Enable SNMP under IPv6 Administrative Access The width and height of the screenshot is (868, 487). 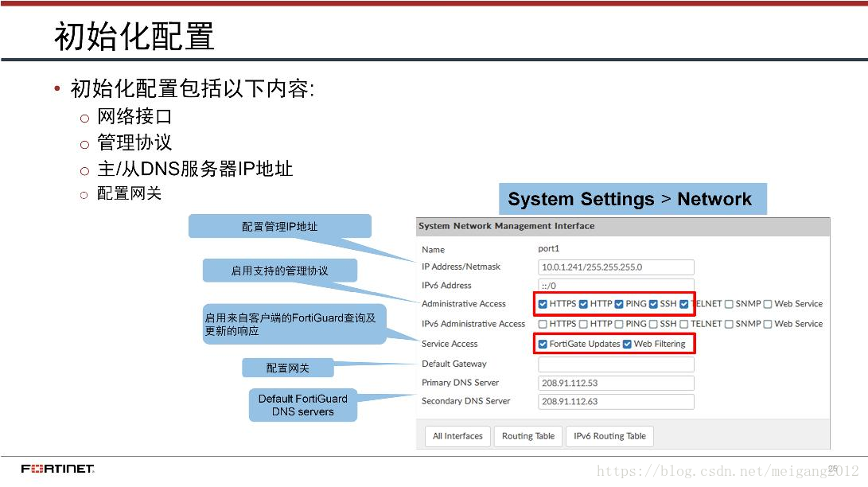point(729,324)
